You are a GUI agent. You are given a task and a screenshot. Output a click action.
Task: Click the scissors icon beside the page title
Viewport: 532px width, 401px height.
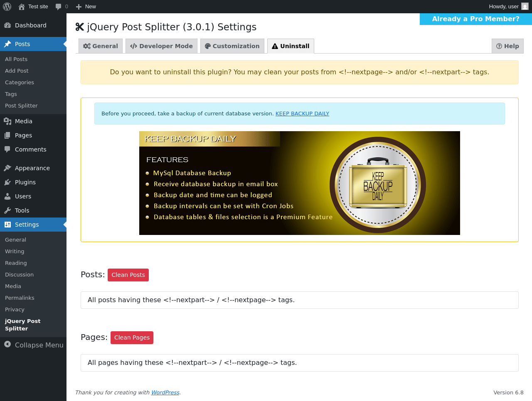pos(80,27)
